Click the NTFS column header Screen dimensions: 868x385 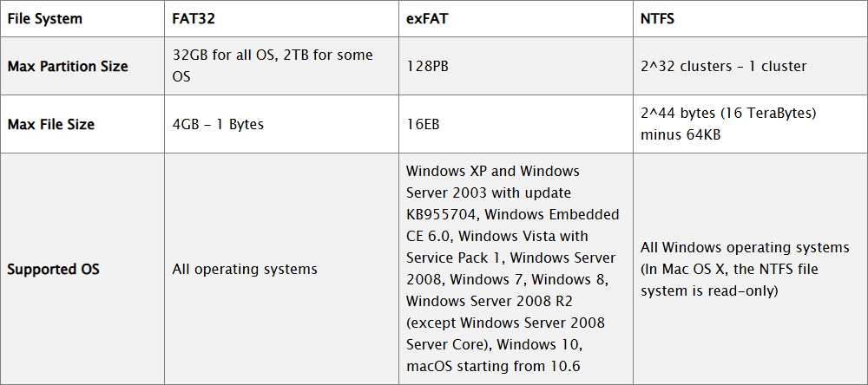pyautogui.click(x=659, y=17)
